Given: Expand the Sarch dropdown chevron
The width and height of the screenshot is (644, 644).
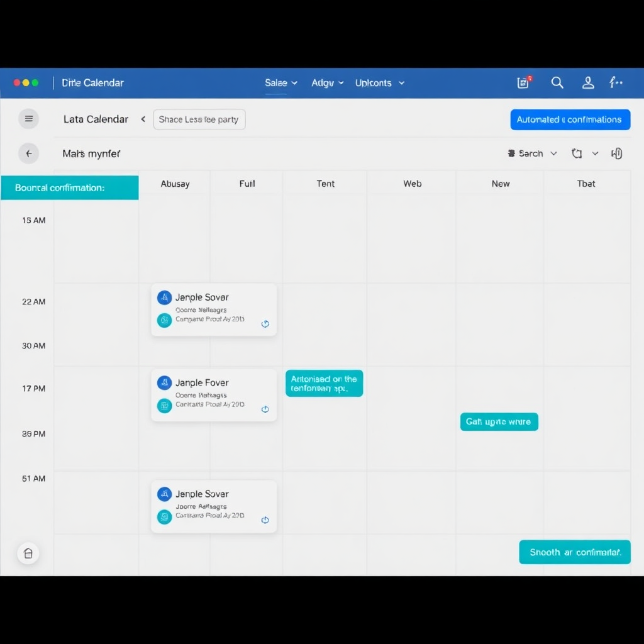Looking at the screenshot, I should pos(553,153).
